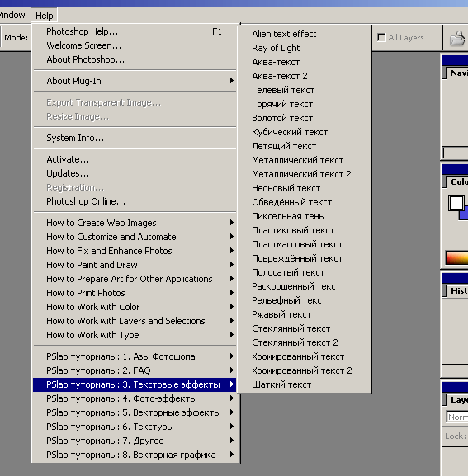Click the Navigator zoom input field

click(456, 153)
